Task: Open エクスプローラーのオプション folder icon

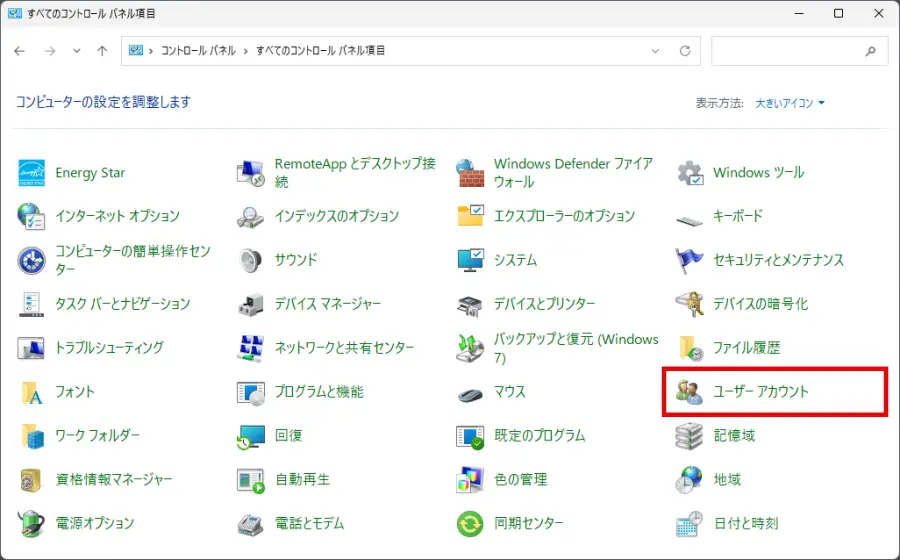Action: point(470,216)
